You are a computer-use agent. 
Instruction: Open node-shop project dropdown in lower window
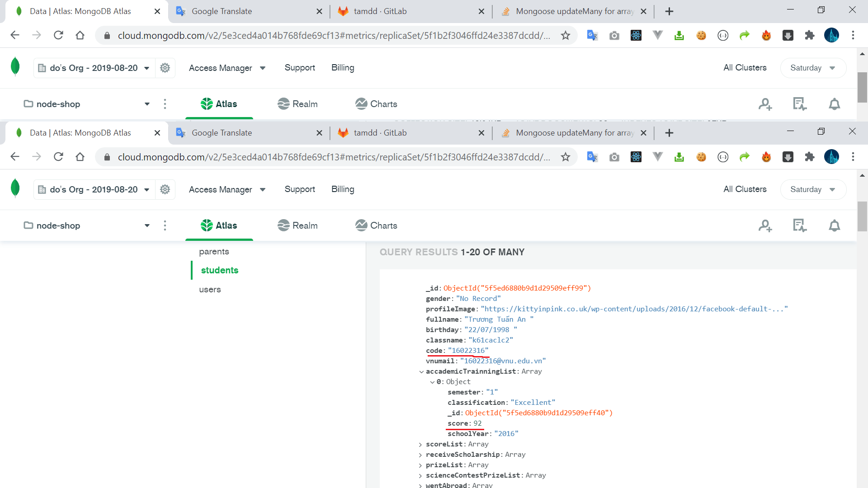tap(87, 225)
